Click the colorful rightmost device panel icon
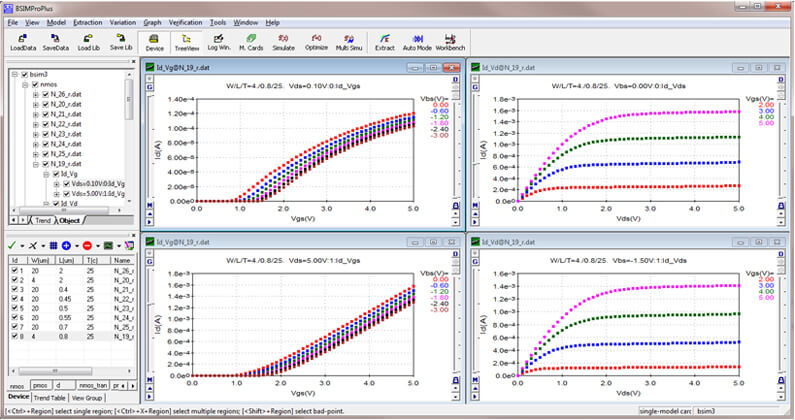Viewport: 795px width, 420px height. point(129,246)
